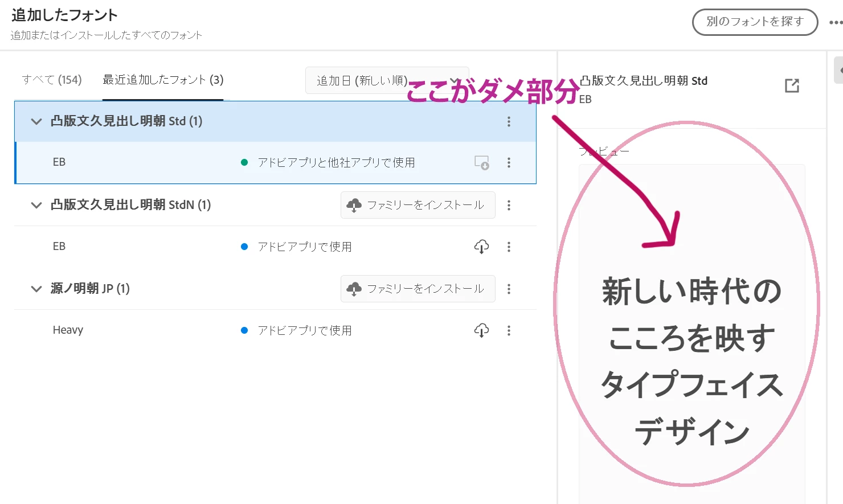
Task: Collapse the 凸版文久見出し明朝 Std family group
Action: point(36,121)
